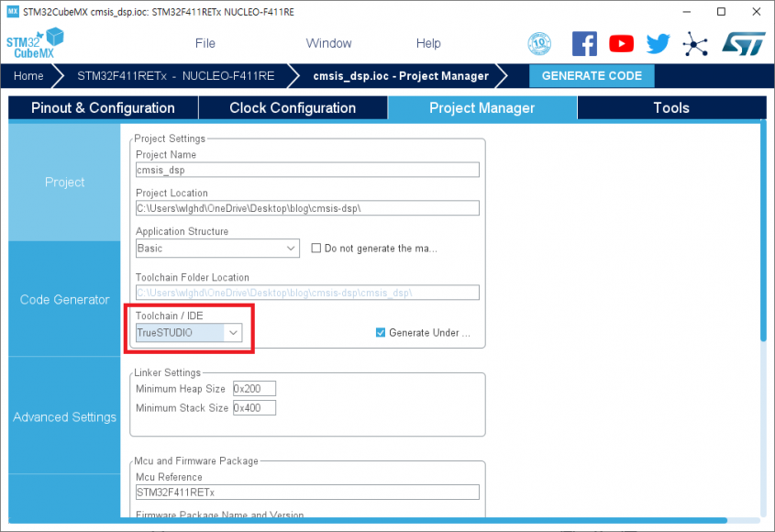This screenshot has height=532, width=775.
Task: Maximize the STM32CubeMX window
Action: click(721, 11)
